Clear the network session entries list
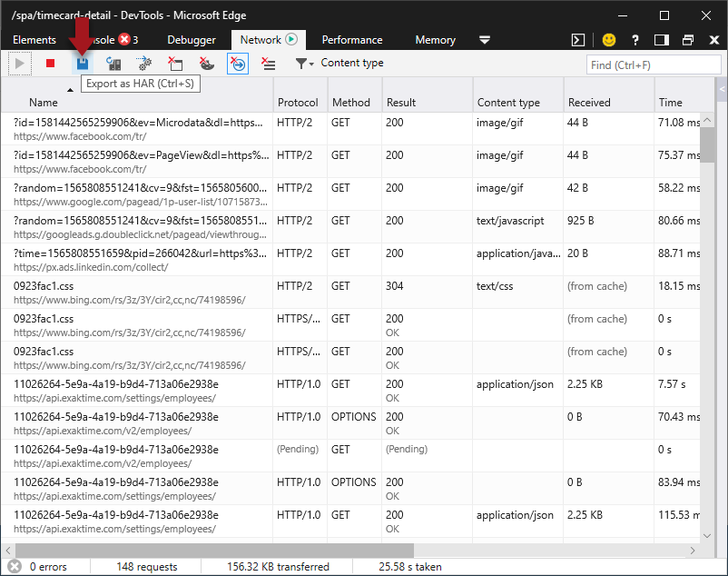 point(269,64)
